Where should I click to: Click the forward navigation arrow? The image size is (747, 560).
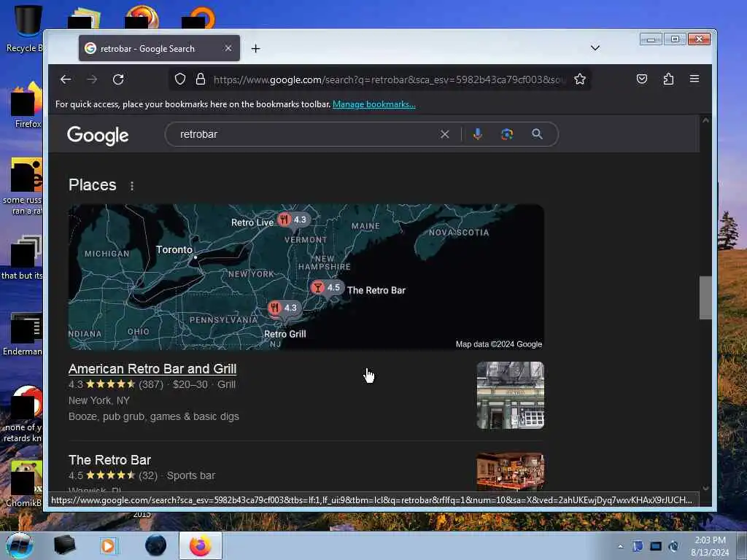(x=92, y=79)
